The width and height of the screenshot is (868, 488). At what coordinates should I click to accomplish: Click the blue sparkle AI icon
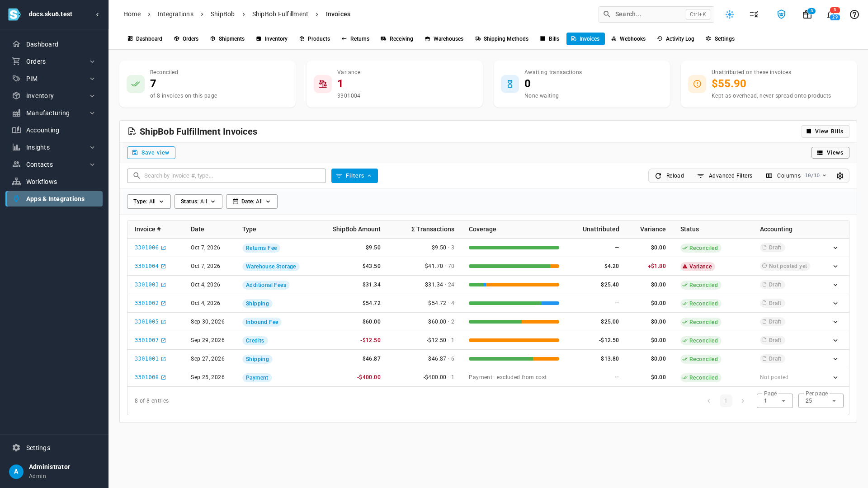730,14
